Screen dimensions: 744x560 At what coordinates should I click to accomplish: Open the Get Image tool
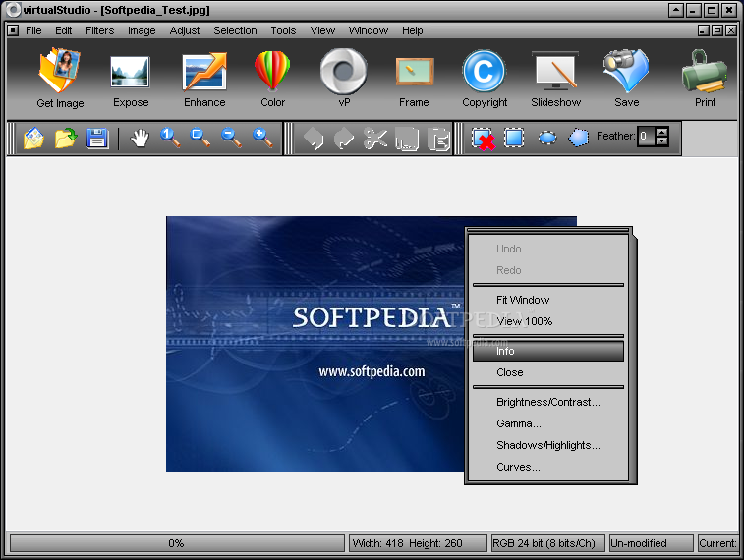pyautogui.click(x=60, y=79)
